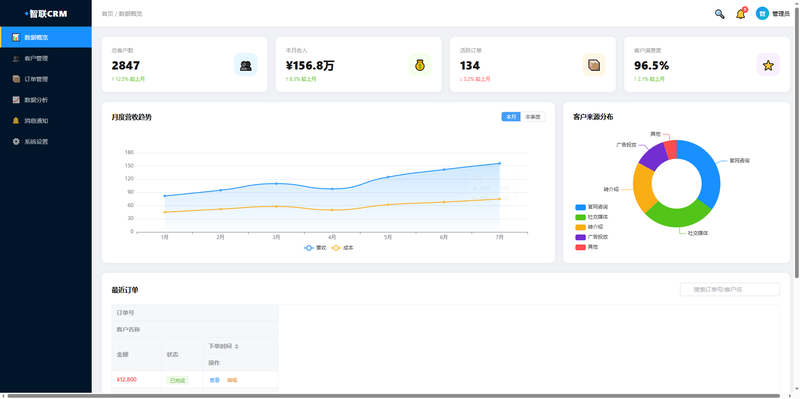Click the 1月 revenue data point
Screen dimensions: 800x399
tap(165, 196)
